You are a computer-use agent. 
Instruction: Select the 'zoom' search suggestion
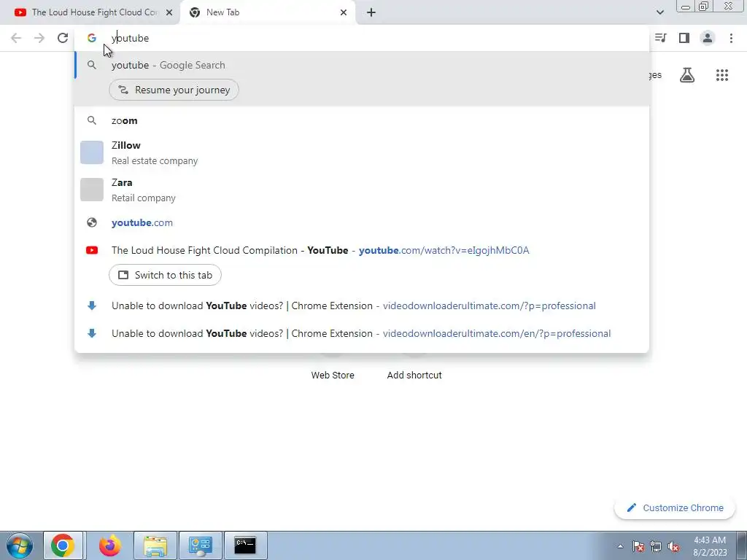362,120
